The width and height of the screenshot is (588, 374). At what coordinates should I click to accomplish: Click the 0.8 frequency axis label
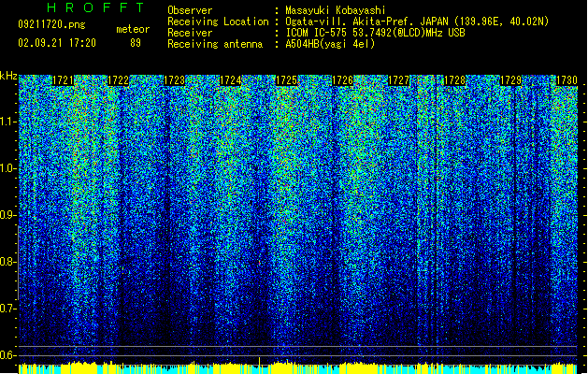pos(7,262)
